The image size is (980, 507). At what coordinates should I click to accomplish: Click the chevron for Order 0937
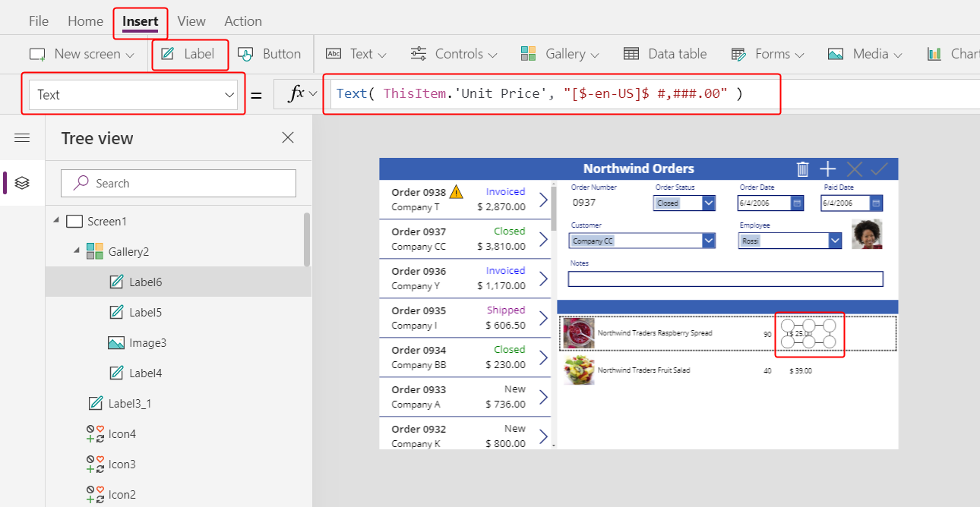coord(543,239)
